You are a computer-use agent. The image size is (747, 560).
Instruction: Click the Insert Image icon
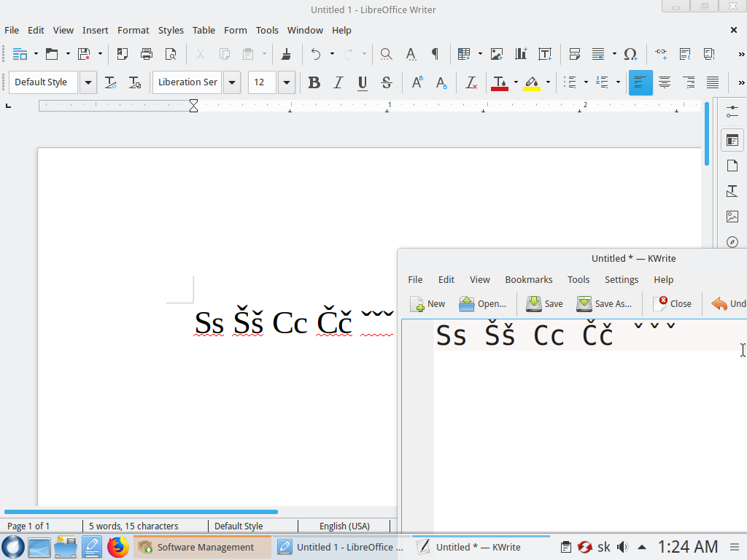tap(497, 54)
